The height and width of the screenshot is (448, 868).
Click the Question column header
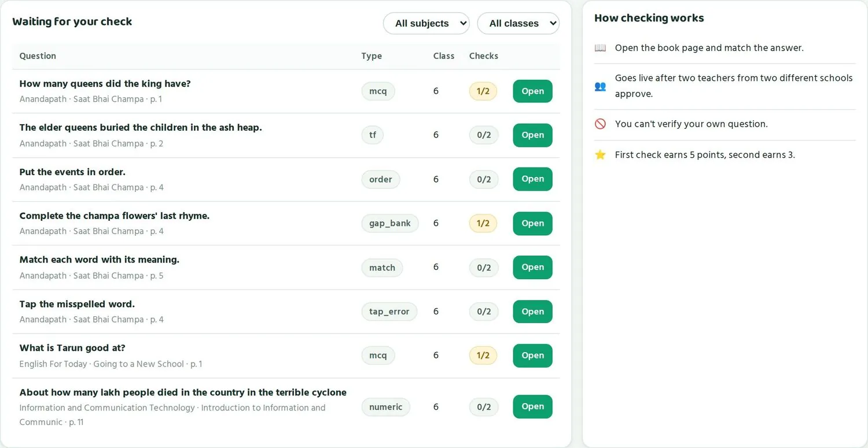38,56
